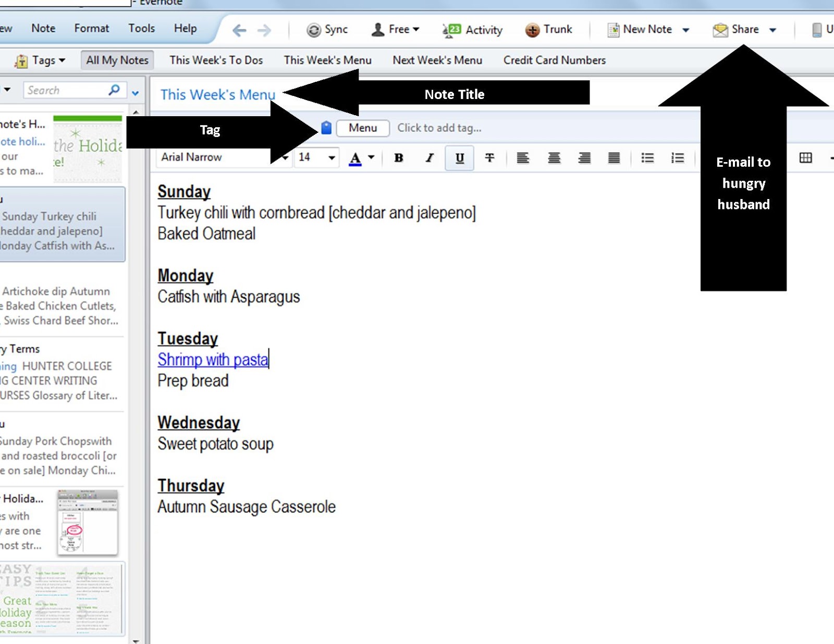Open the Holiday note thumbnail in list
Screen dimensions: 834x644
(x=88, y=149)
